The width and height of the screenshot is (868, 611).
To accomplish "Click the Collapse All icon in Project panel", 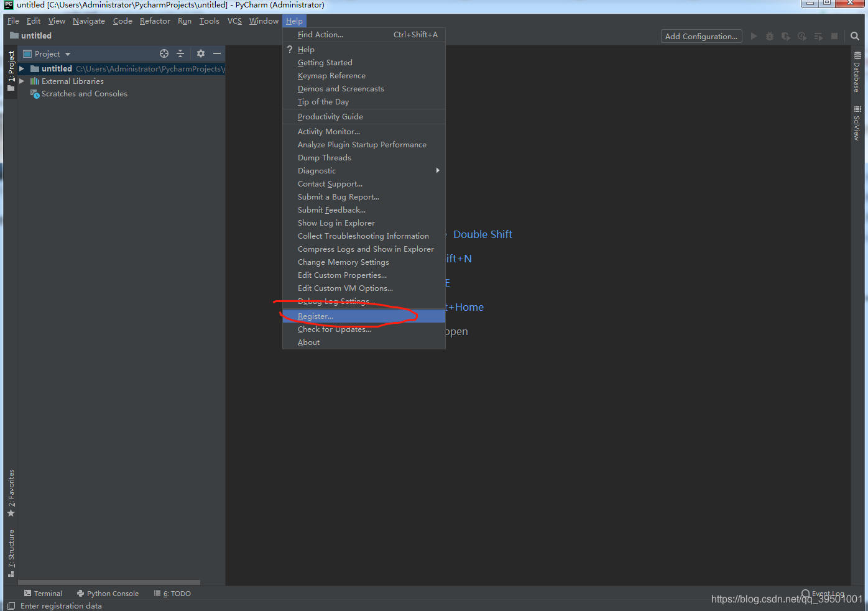I will click(180, 53).
